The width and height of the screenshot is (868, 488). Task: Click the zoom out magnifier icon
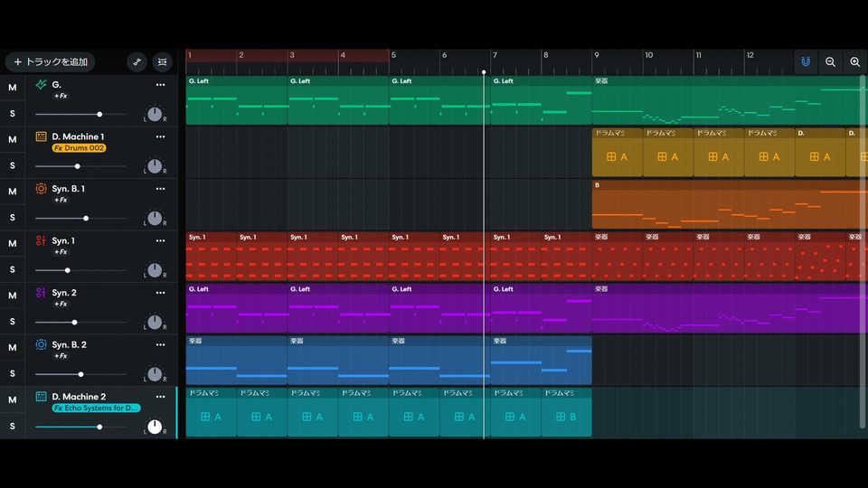pyautogui.click(x=830, y=61)
